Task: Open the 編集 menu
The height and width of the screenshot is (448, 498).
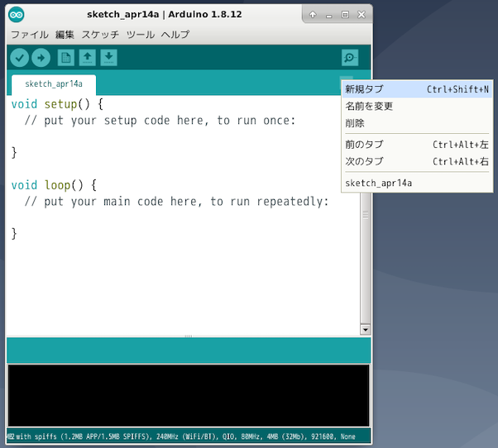Action: 65,35
